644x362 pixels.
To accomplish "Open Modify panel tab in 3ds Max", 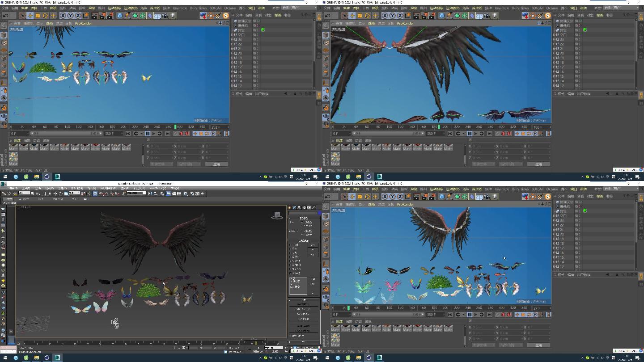I will 294,207.
